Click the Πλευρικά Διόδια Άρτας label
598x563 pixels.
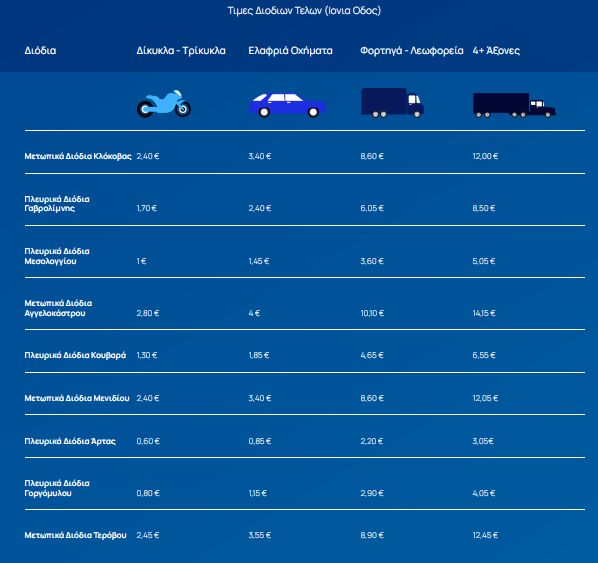click(70, 441)
